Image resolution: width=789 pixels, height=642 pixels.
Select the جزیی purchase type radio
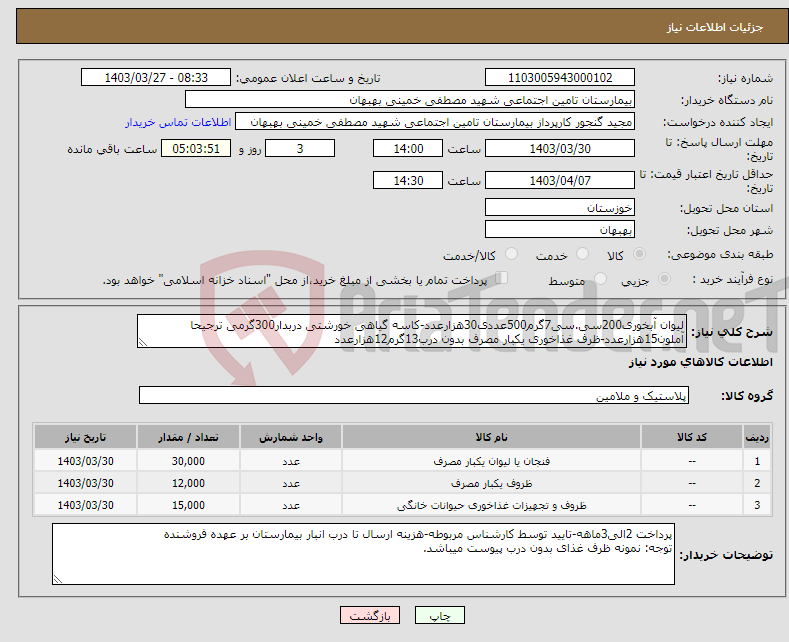coord(664,278)
